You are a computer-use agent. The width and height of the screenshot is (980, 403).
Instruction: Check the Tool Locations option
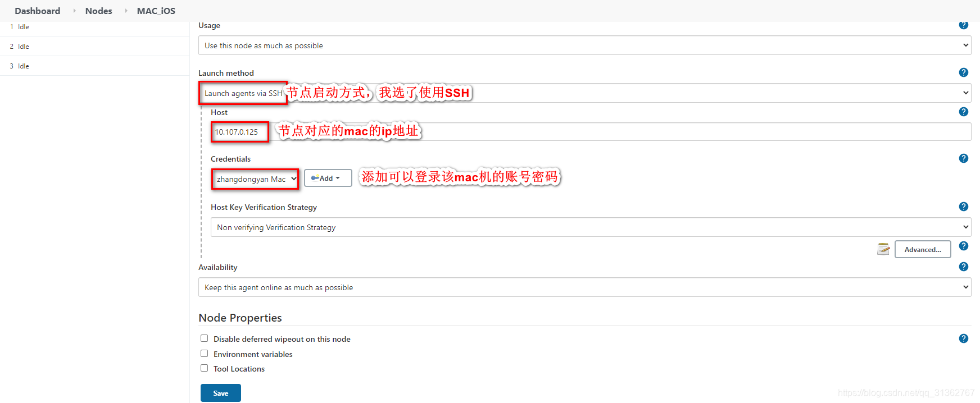(x=205, y=368)
